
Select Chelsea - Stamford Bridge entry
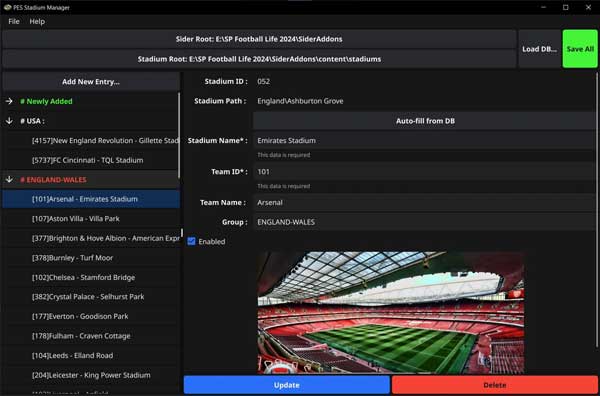91,277
